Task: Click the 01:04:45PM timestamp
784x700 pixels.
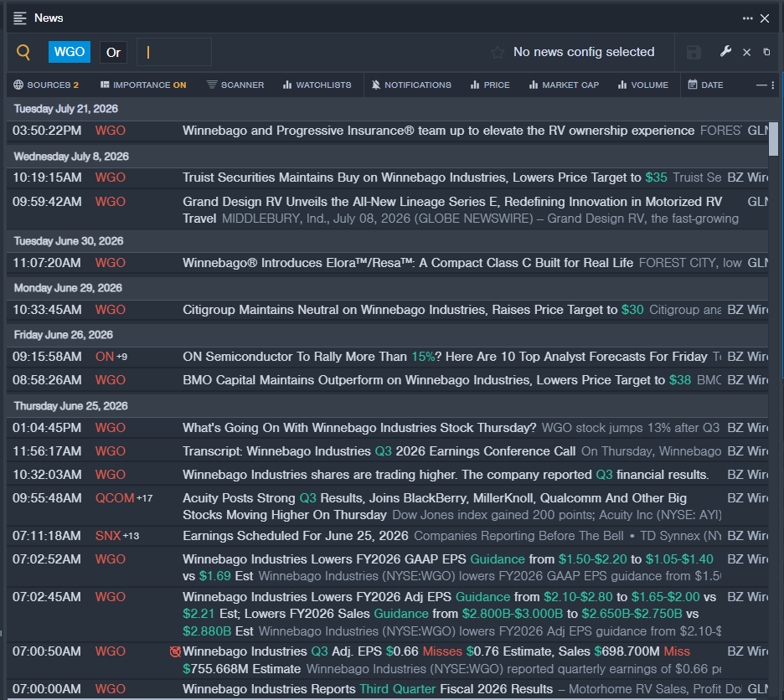Action: click(x=47, y=428)
